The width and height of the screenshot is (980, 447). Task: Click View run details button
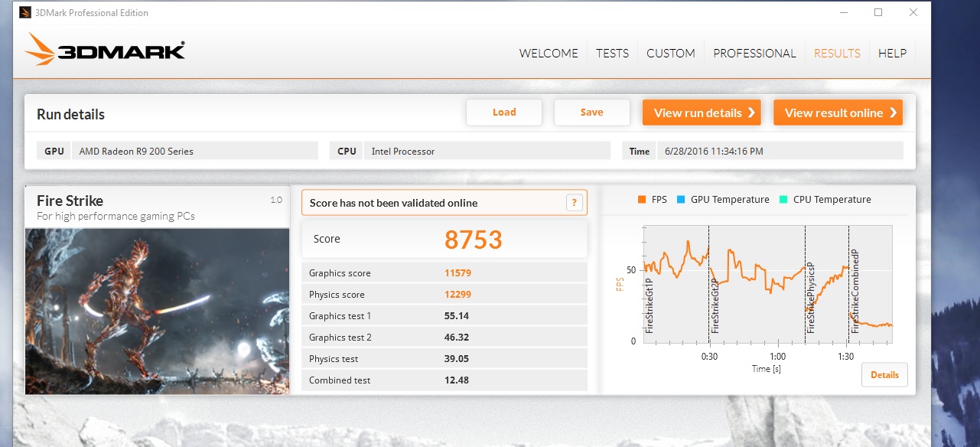[702, 113]
